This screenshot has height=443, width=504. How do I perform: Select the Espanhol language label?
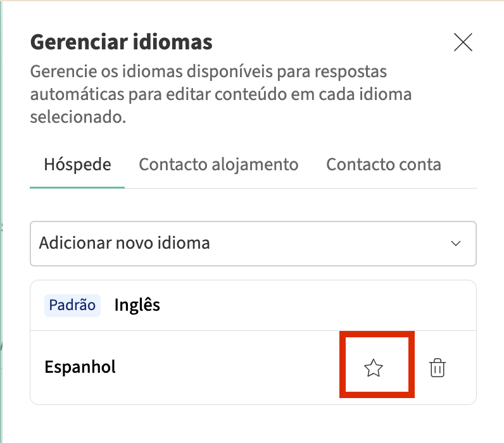80,367
